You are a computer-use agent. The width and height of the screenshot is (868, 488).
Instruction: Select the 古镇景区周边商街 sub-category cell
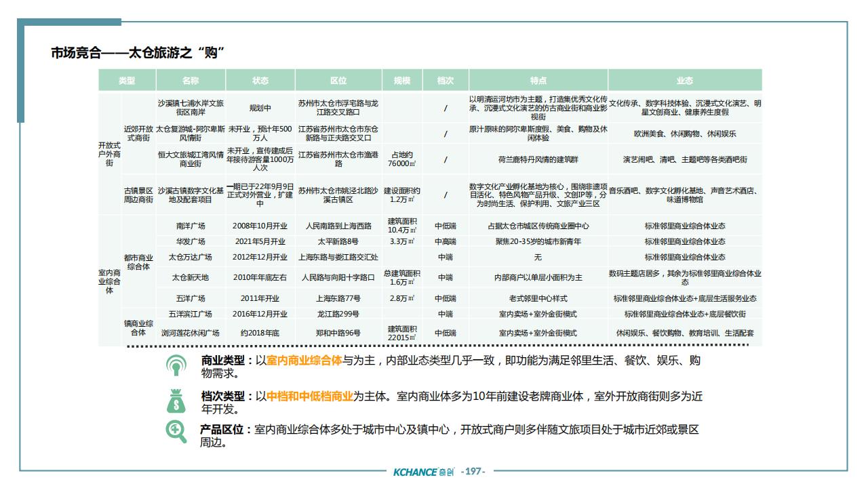pos(138,195)
